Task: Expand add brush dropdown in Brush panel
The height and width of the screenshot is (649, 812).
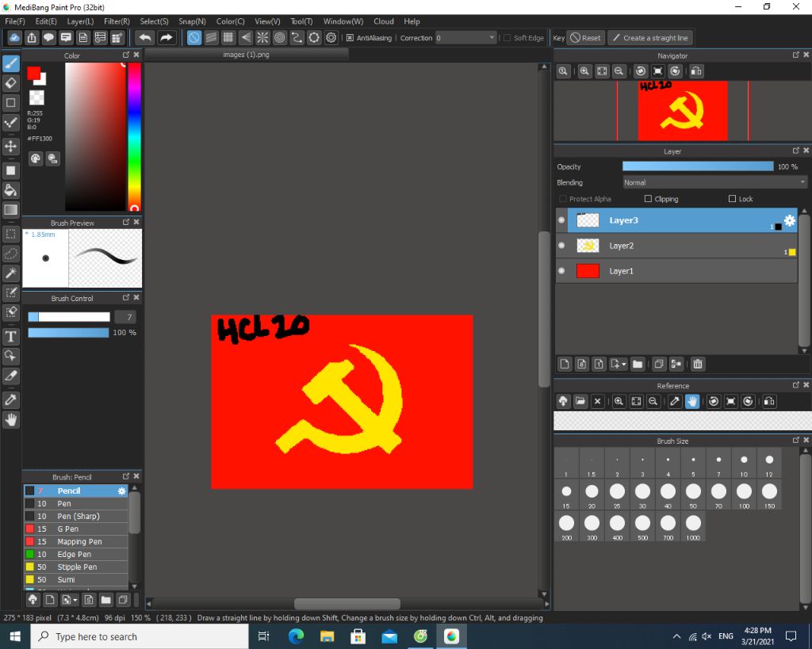Action: pos(75,600)
